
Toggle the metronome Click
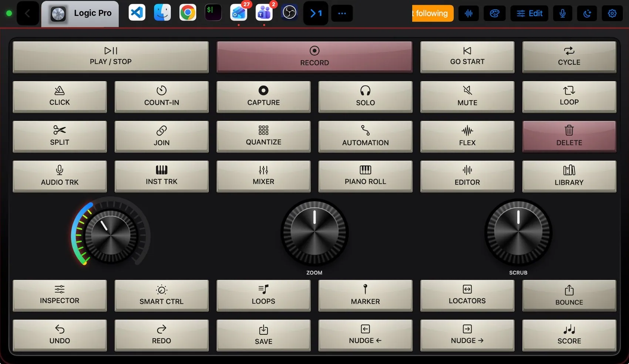click(60, 97)
